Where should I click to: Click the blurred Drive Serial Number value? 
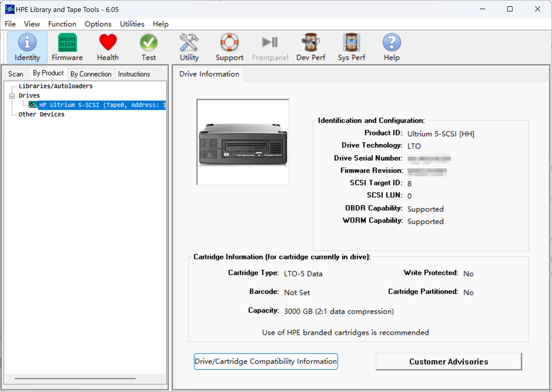429,159
